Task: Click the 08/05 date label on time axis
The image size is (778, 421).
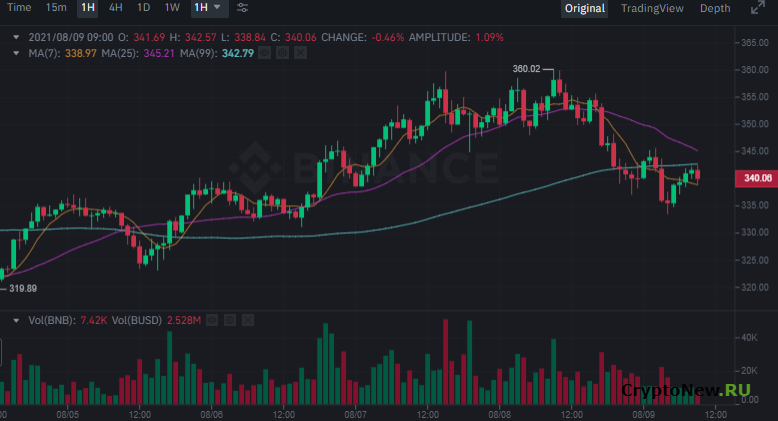Action: pyautogui.click(x=67, y=414)
